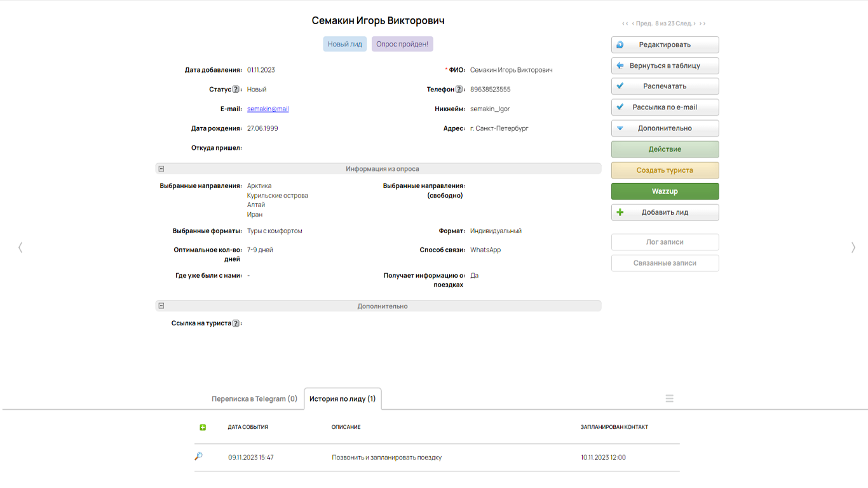This screenshot has width=868, height=488.
Task: Click help icon beside Ссылка на туриста
Action: (x=236, y=323)
